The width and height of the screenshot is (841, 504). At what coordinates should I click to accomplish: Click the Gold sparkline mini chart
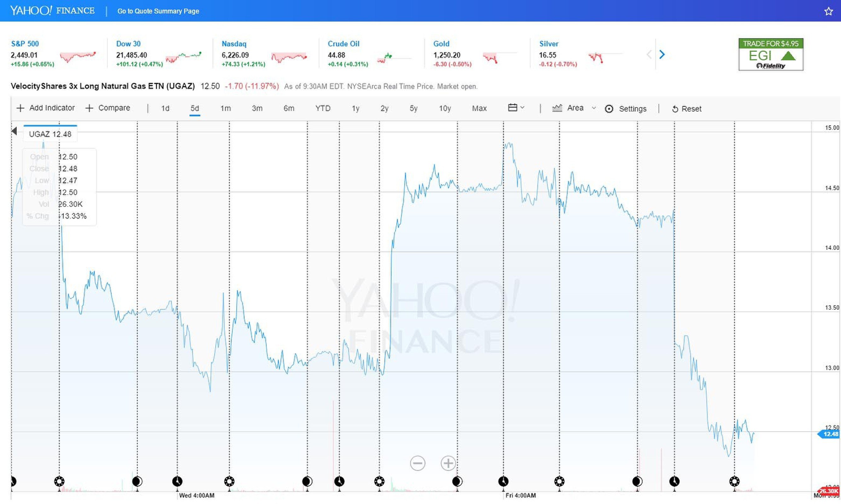click(x=500, y=58)
